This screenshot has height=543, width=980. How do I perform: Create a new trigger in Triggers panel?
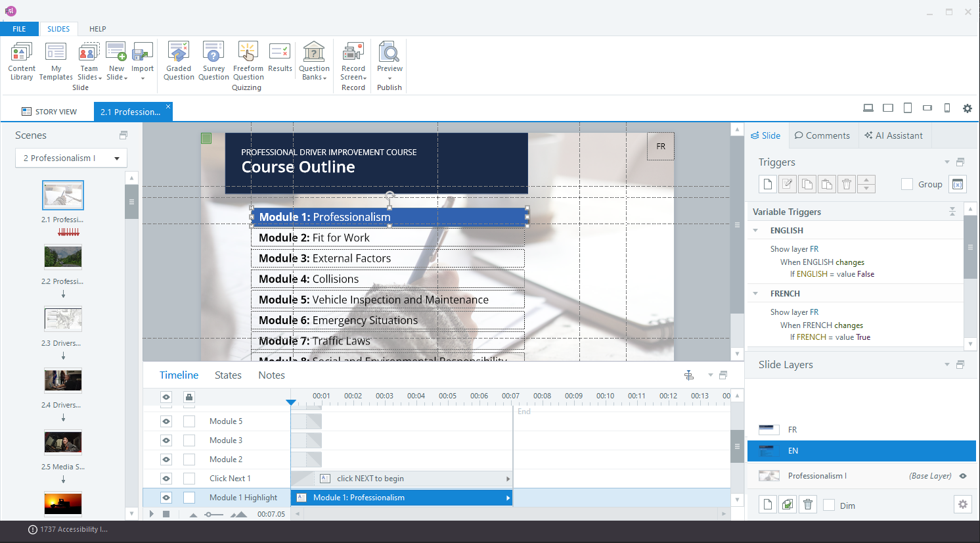(x=767, y=184)
